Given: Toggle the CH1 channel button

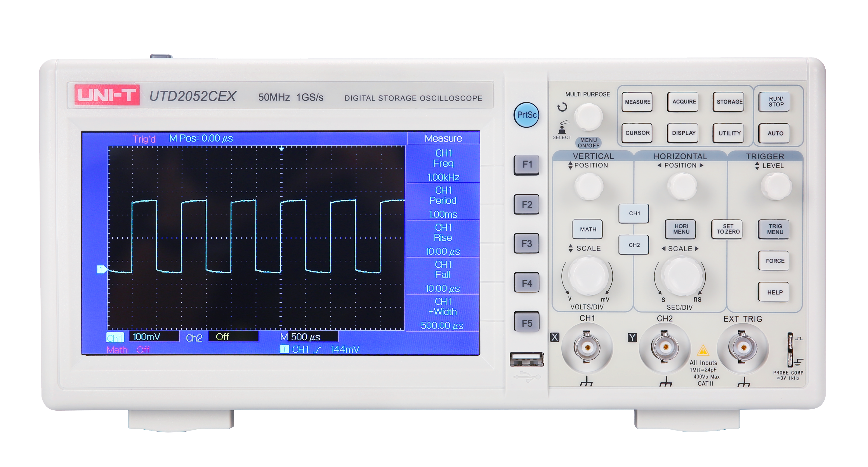Looking at the screenshot, I should click(634, 213).
